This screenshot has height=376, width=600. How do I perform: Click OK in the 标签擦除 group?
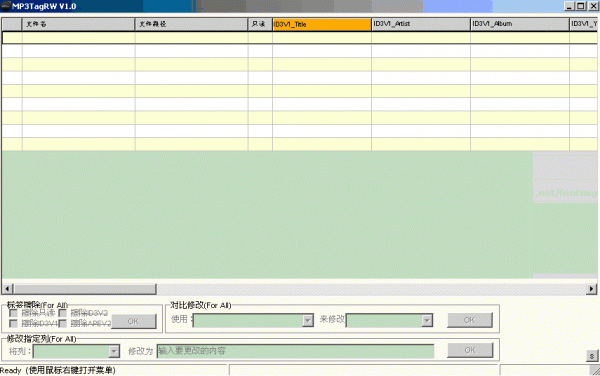tap(134, 321)
